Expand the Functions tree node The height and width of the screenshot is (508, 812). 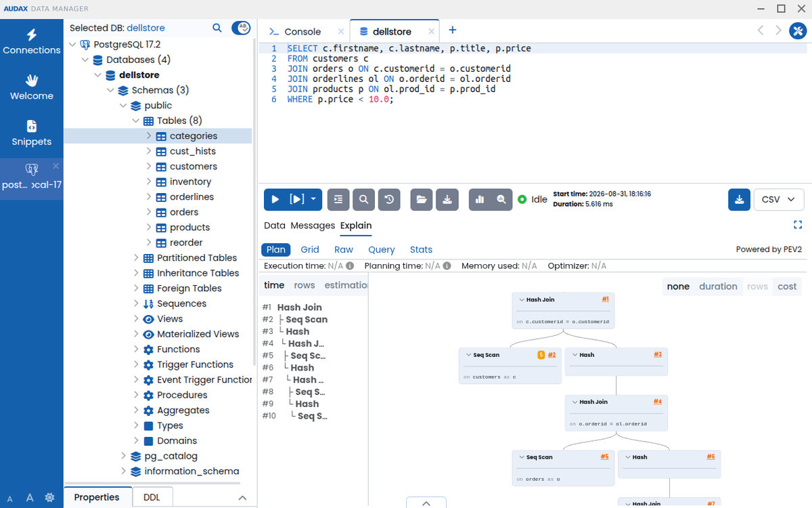[136, 350]
